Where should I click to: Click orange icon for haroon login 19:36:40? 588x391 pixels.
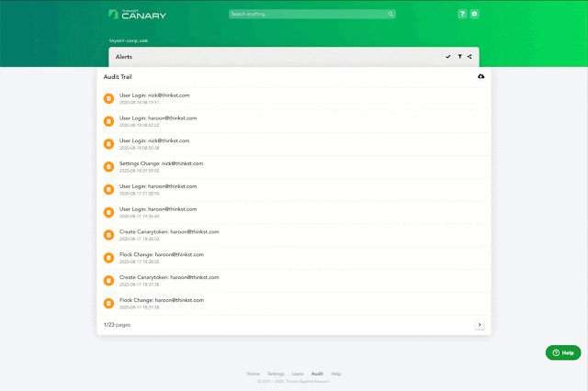coord(108,212)
